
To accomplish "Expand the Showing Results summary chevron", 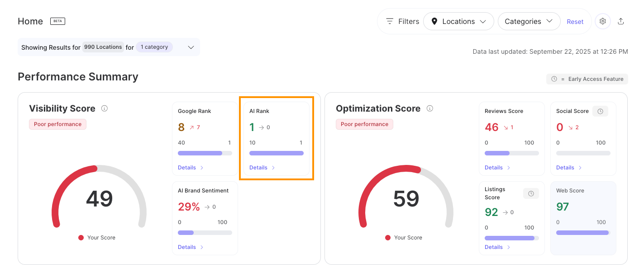I will 191,47.
